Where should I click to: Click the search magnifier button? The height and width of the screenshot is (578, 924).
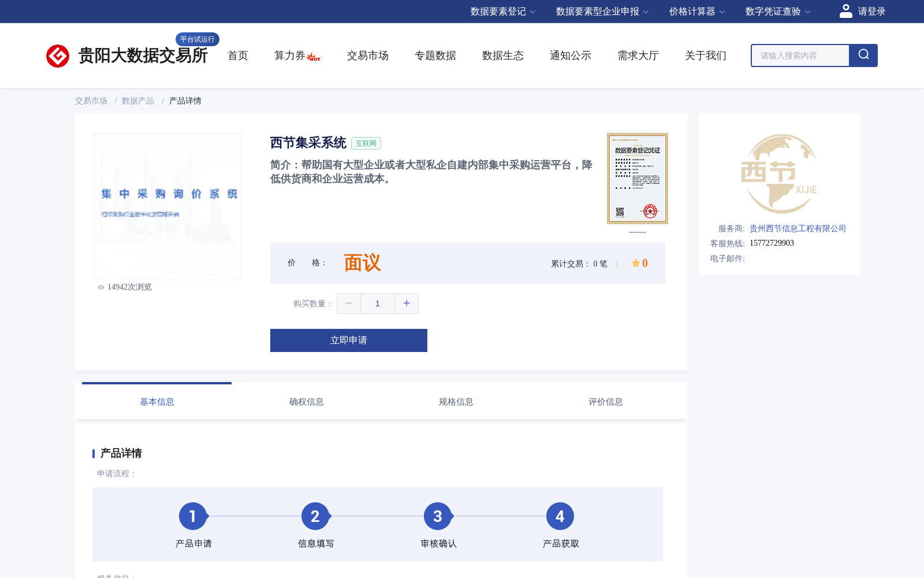pyautogui.click(x=863, y=55)
